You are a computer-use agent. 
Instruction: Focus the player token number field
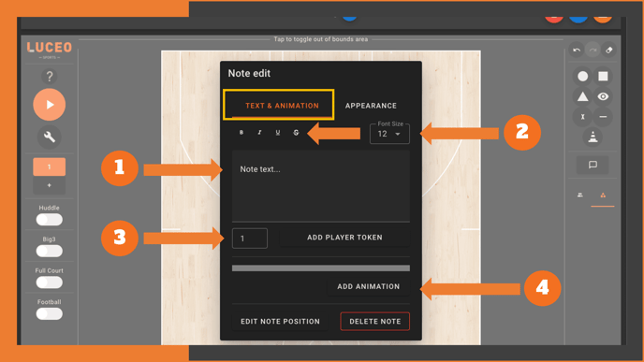point(250,238)
